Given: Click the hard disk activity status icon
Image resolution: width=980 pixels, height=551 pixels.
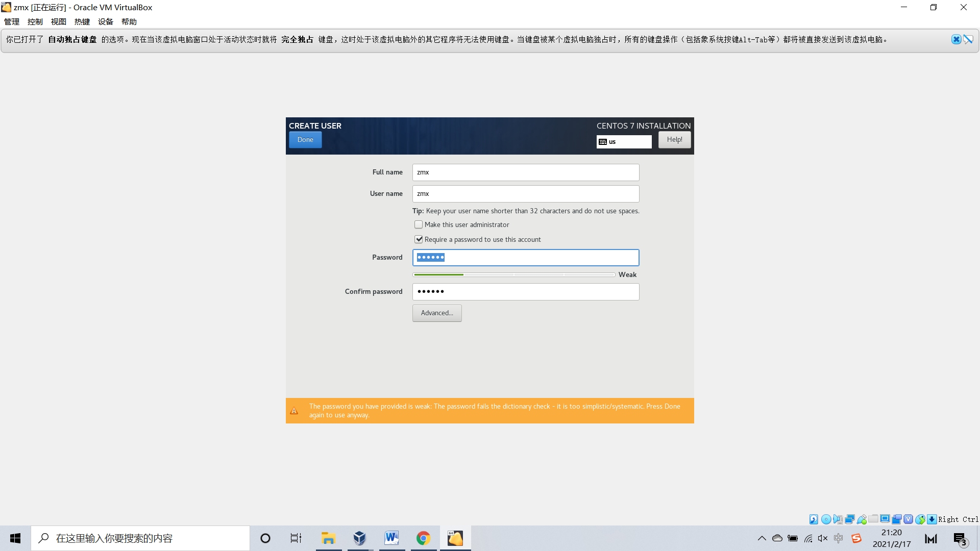Looking at the screenshot, I should click(x=814, y=519).
